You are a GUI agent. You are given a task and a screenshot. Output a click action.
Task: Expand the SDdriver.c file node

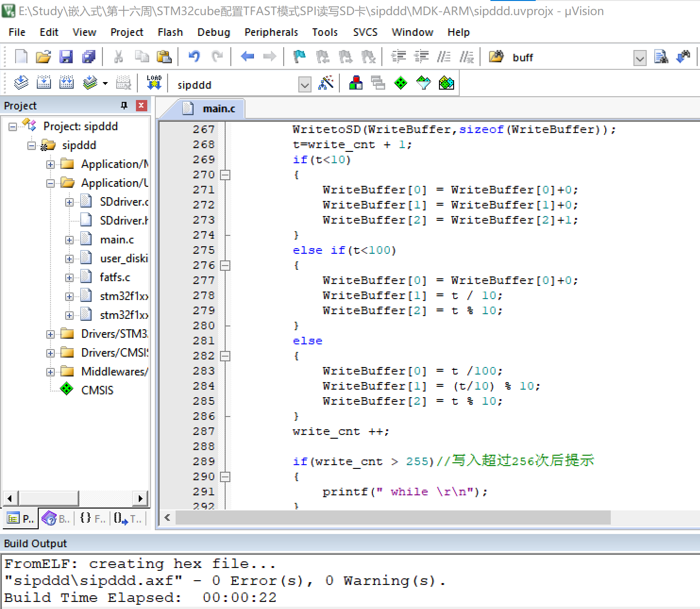(69, 202)
